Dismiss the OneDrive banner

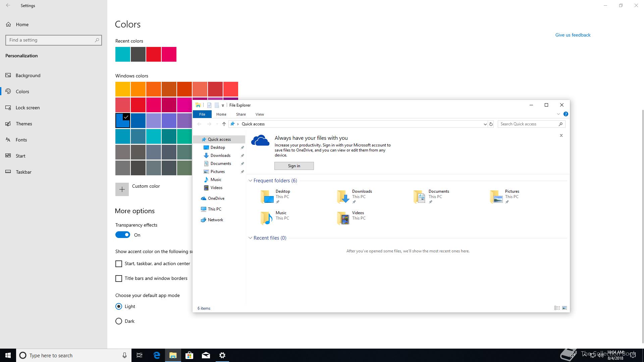pyautogui.click(x=561, y=135)
